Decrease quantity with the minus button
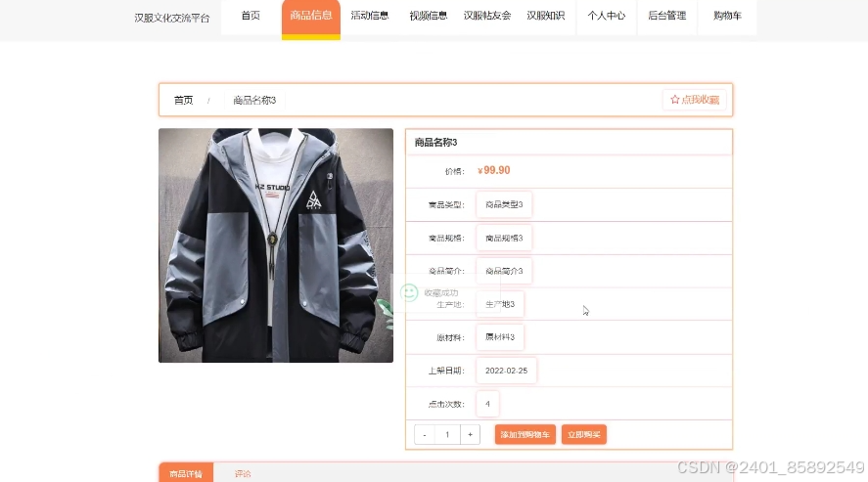The image size is (868, 482). pyautogui.click(x=425, y=434)
